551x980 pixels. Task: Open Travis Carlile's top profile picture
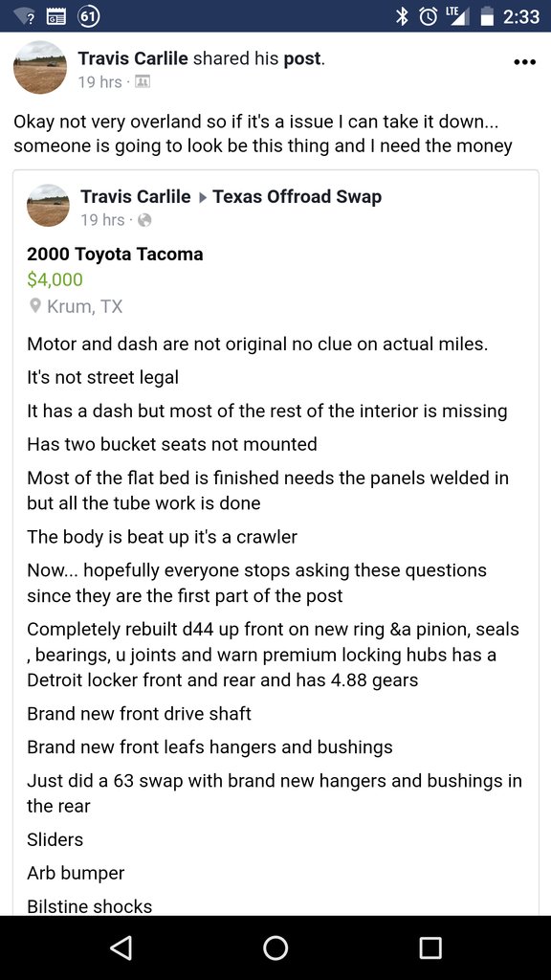(x=40, y=68)
